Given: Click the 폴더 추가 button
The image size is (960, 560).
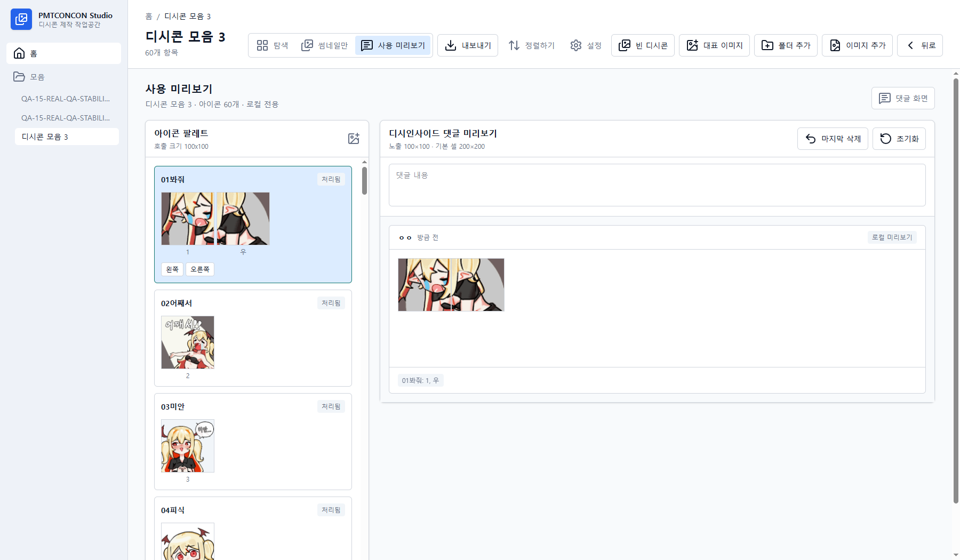Looking at the screenshot, I should click(786, 45).
